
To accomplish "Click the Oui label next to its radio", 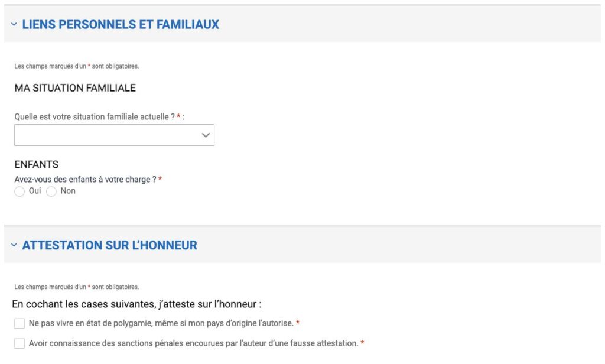I will [x=34, y=191].
